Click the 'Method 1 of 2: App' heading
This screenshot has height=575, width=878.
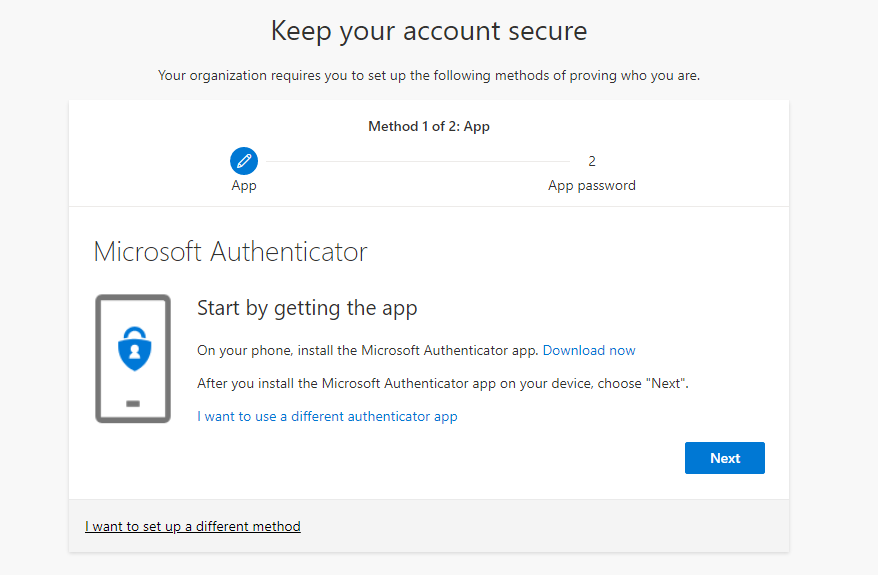pyautogui.click(x=429, y=127)
